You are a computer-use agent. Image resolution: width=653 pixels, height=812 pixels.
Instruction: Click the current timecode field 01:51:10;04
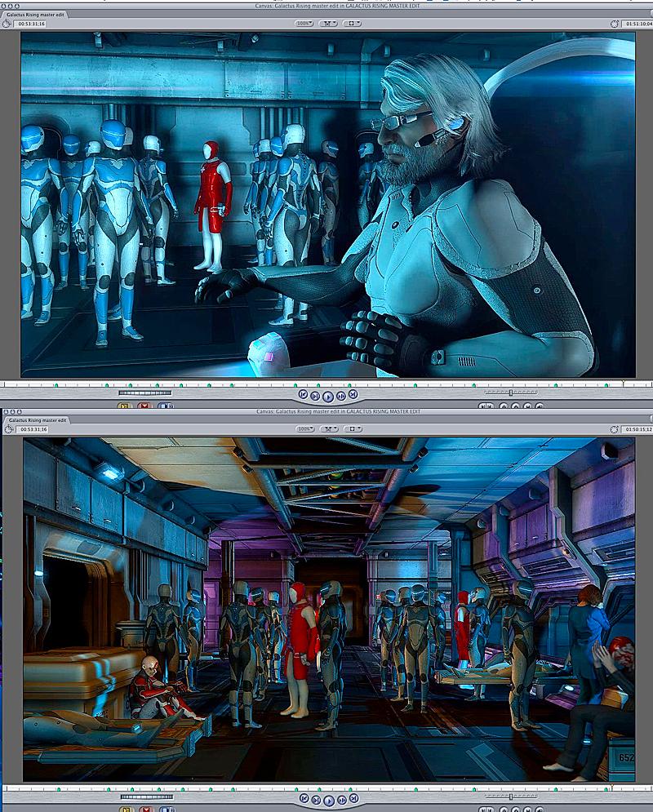(x=637, y=24)
